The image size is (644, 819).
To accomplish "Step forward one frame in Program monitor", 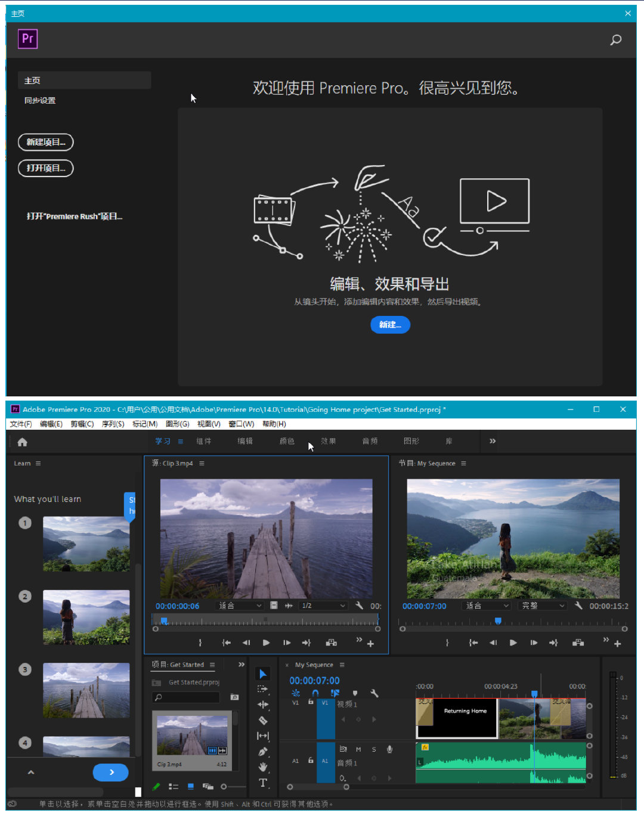I will tap(534, 643).
